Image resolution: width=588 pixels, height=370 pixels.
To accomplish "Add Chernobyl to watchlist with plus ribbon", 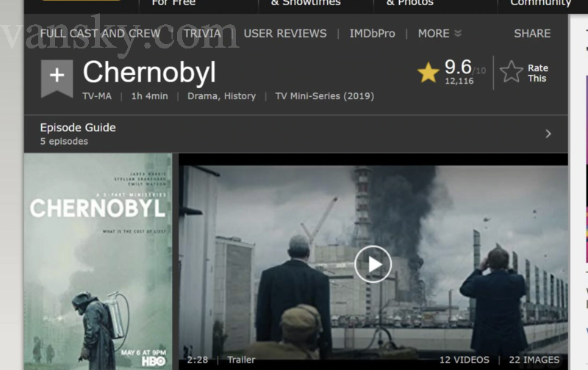I will point(57,78).
